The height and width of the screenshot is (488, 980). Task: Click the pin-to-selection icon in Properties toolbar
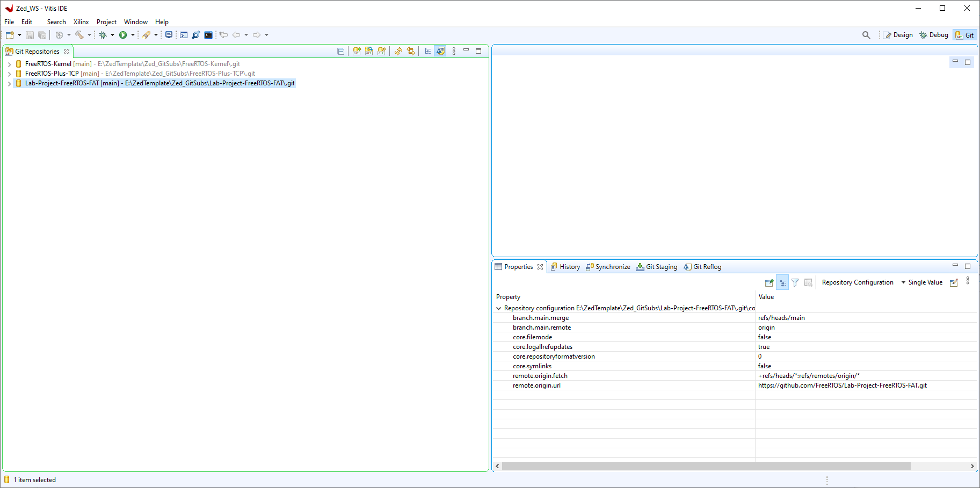pos(769,282)
